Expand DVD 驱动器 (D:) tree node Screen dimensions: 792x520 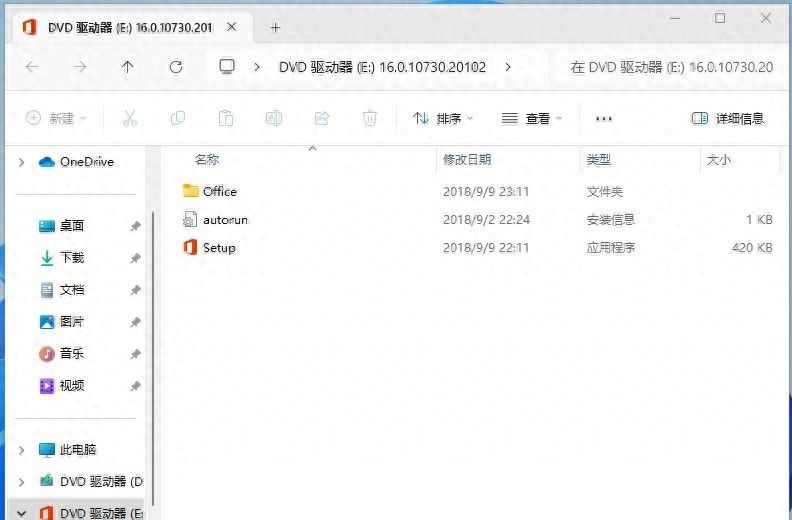tap(21, 482)
